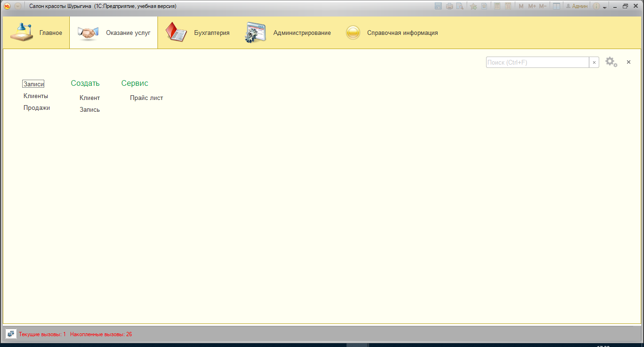The width and height of the screenshot is (644, 347).
Task: Open the main menu round dropdown button
Action: click(x=18, y=6)
